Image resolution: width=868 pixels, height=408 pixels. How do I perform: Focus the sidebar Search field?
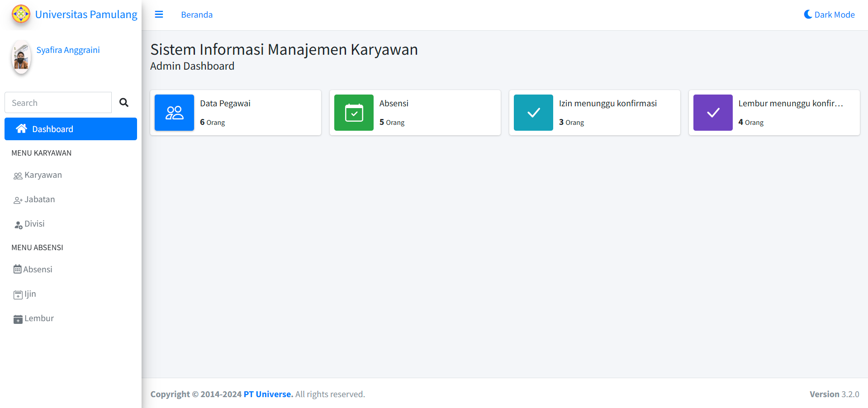58,103
